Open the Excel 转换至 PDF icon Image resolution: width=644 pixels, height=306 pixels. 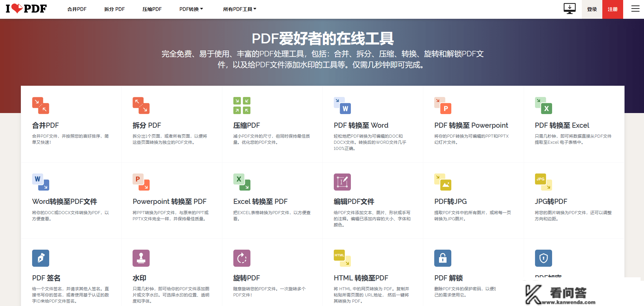[x=242, y=182]
